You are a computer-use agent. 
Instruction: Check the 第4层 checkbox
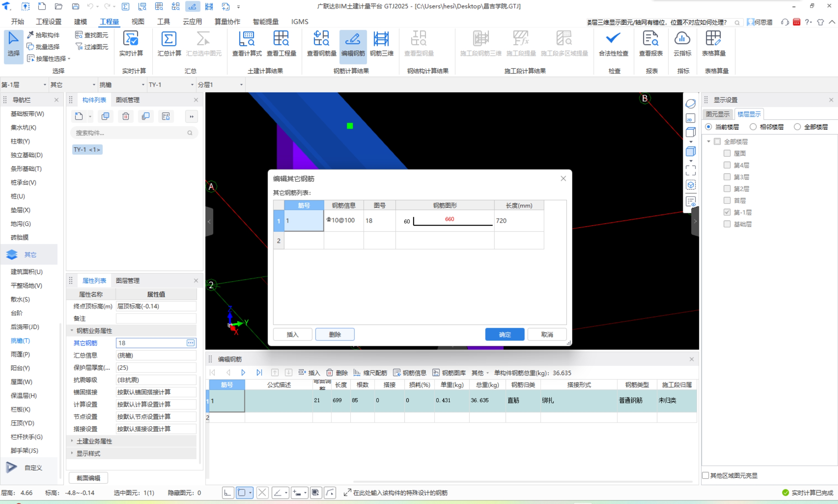(x=727, y=165)
